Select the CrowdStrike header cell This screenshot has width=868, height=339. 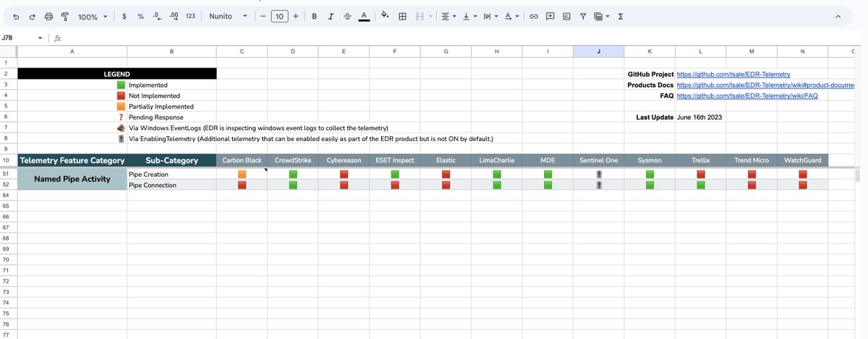point(292,160)
